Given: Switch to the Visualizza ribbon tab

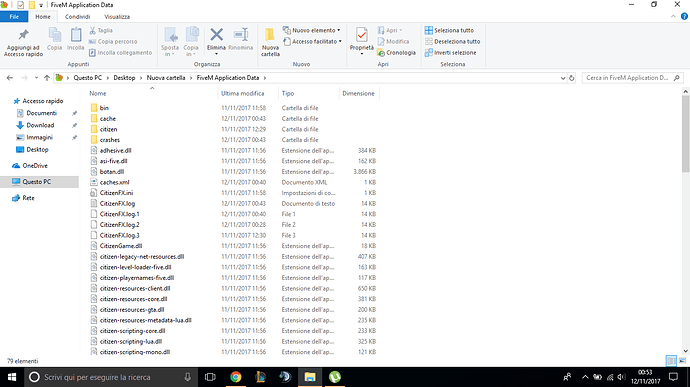Looking at the screenshot, I should click(x=117, y=17).
